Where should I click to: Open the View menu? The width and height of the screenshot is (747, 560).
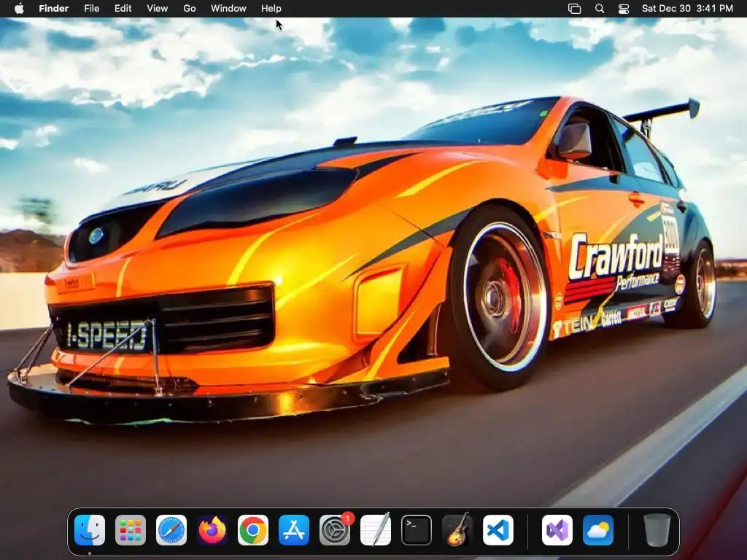pyautogui.click(x=158, y=8)
